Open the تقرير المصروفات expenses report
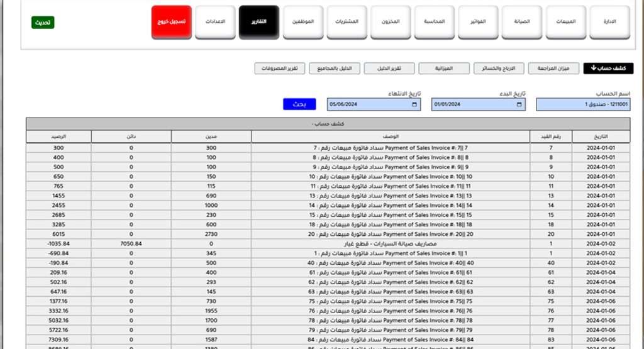644x349 pixels. click(x=280, y=69)
